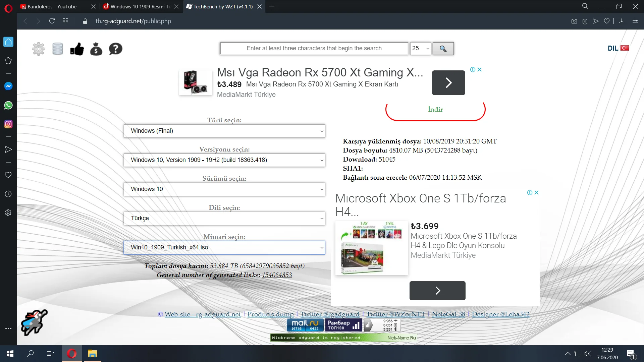
Task: Open the site settings gear icon
Action: 38,49
